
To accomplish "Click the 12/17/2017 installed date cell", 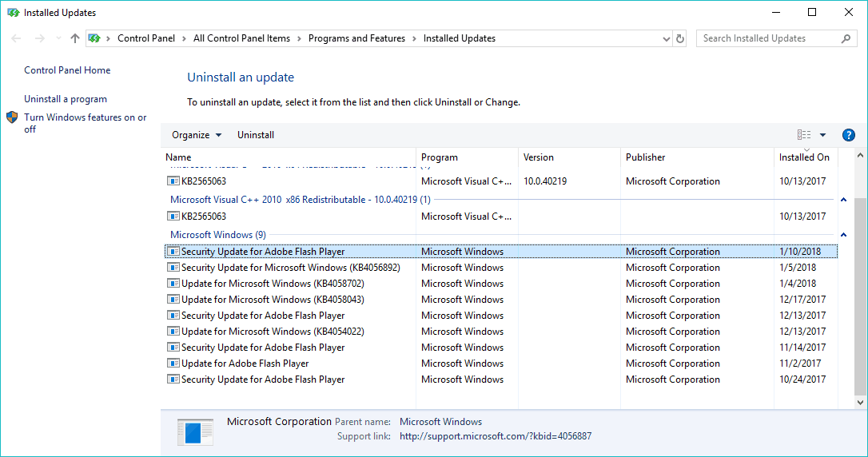I will (x=802, y=300).
